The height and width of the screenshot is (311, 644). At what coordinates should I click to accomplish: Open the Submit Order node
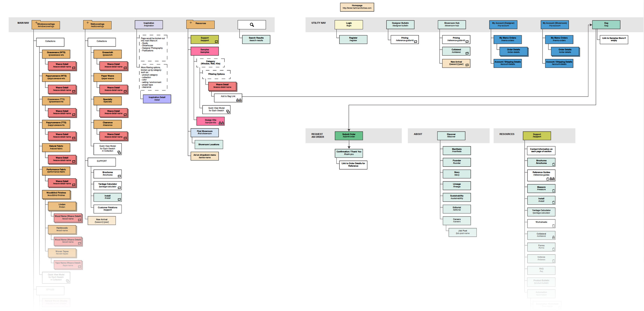(x=349, y=136)
